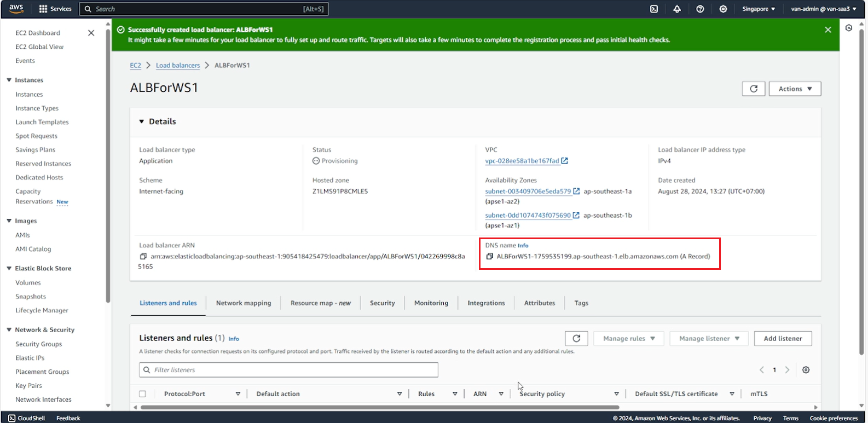The width and height of the screenshot is (868, 423).
Task: Open Security Groups in sidebar
Action: [39, 344]
